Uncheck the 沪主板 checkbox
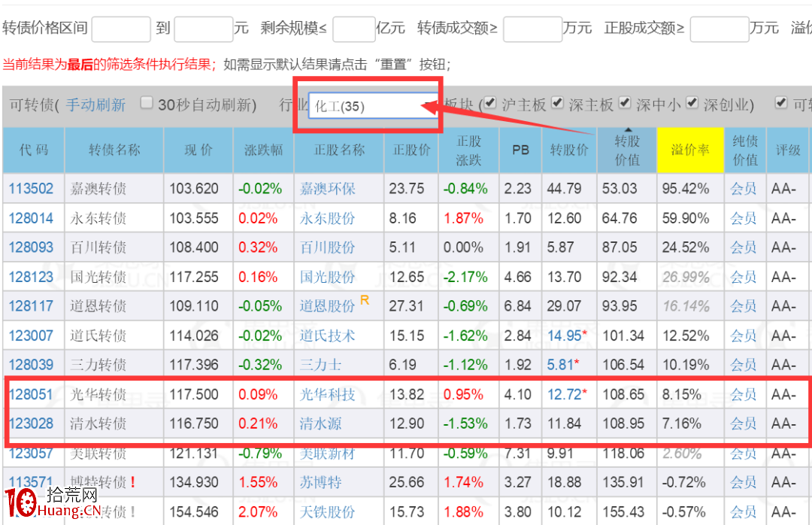 [x=490, y=102]
